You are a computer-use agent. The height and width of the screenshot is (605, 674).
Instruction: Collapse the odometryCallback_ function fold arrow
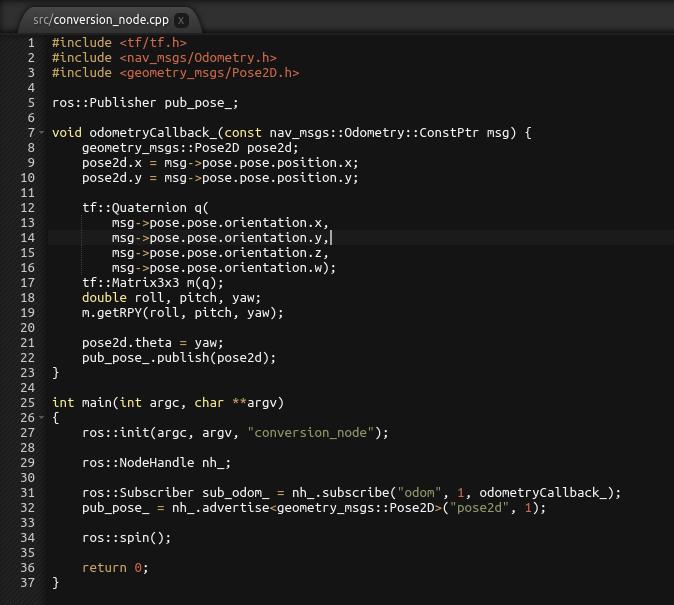click(x=42, y=132)
